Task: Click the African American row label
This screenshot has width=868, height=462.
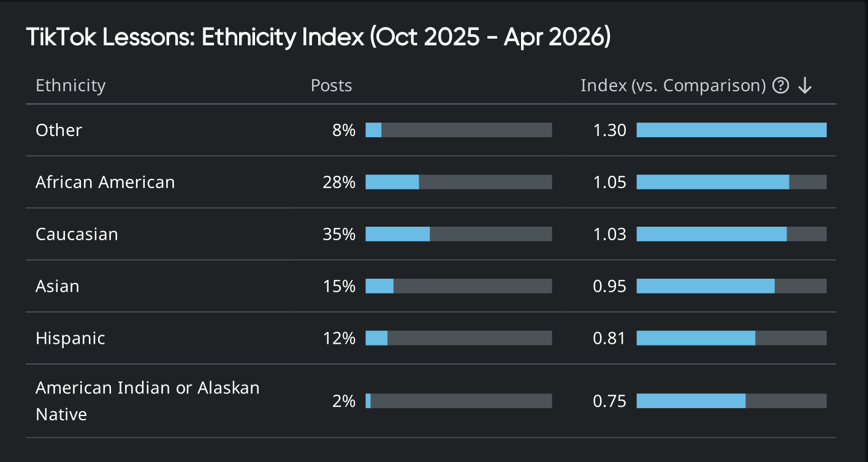Action: 105,182
